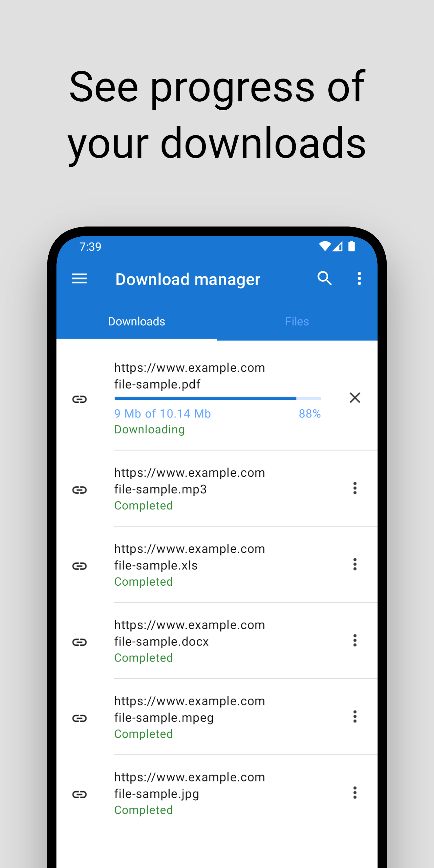Click the link icon beside file-sample.docx

[80, 642]
